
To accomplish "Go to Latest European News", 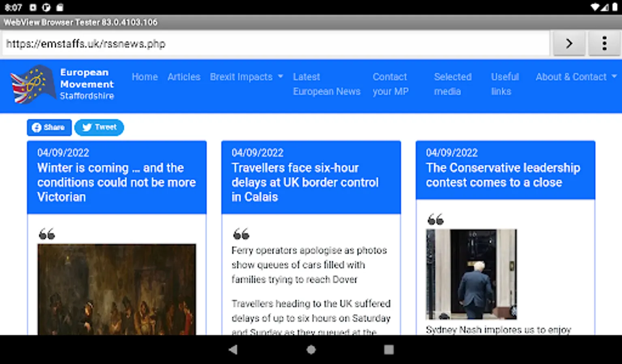I will pos(326,84).
